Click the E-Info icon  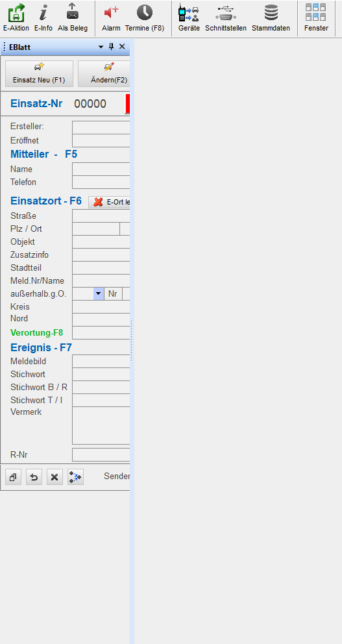tap(43, 13)
